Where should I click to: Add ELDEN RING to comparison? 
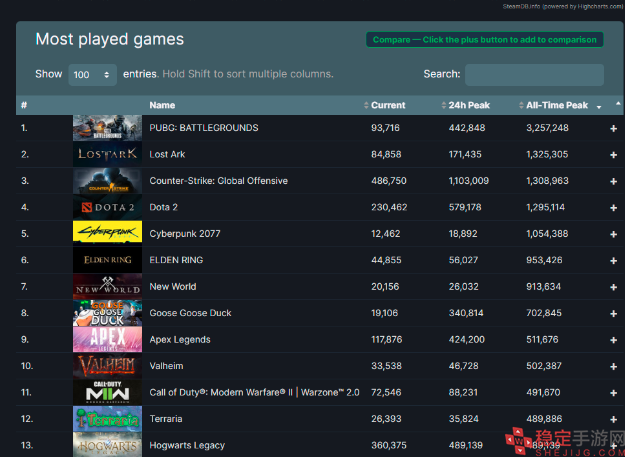[613, 261]
